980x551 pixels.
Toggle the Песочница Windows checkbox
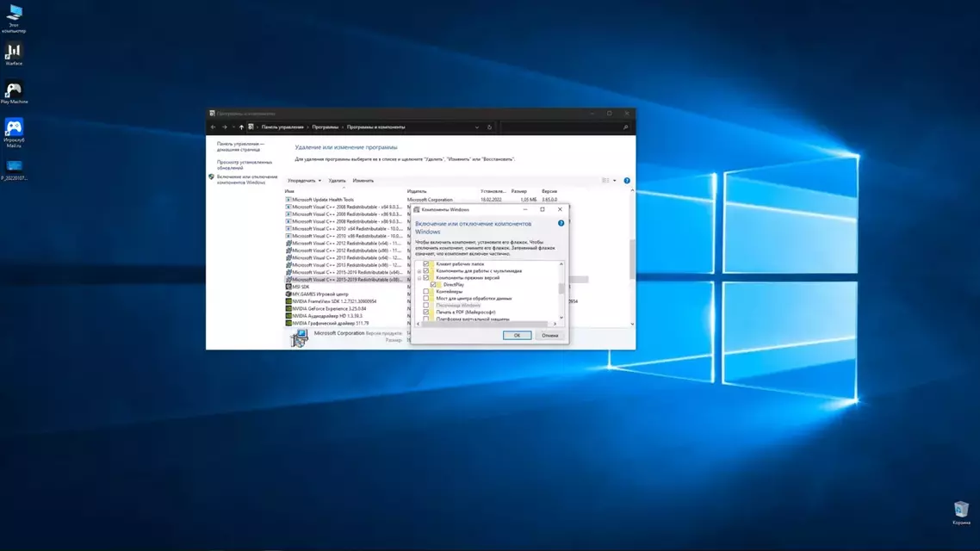point(426,305)
